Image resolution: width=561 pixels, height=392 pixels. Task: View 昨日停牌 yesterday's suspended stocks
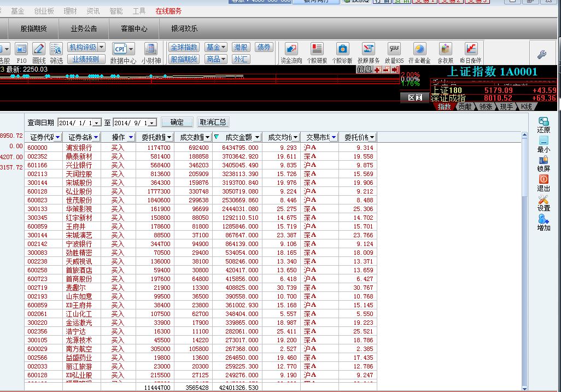pos(470,50)
